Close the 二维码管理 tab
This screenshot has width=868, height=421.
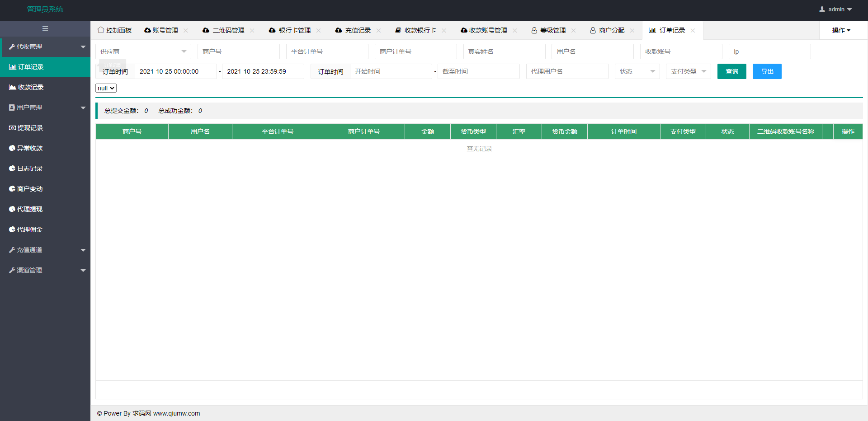click(x=252, y=30)
